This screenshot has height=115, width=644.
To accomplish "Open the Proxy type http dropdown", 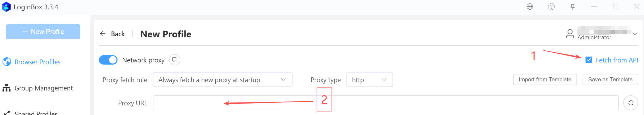I will point(369,80).
